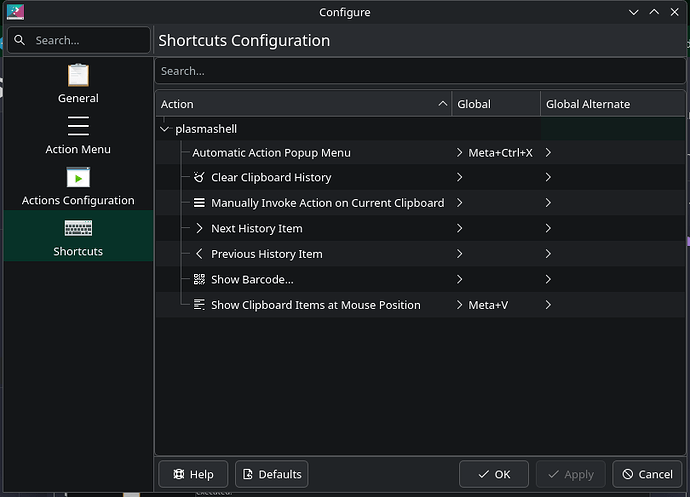Click the Klipper app icon in title bar
Viewport: 690px width, 497px height.
pyautogui.click(x=14, y=12)
